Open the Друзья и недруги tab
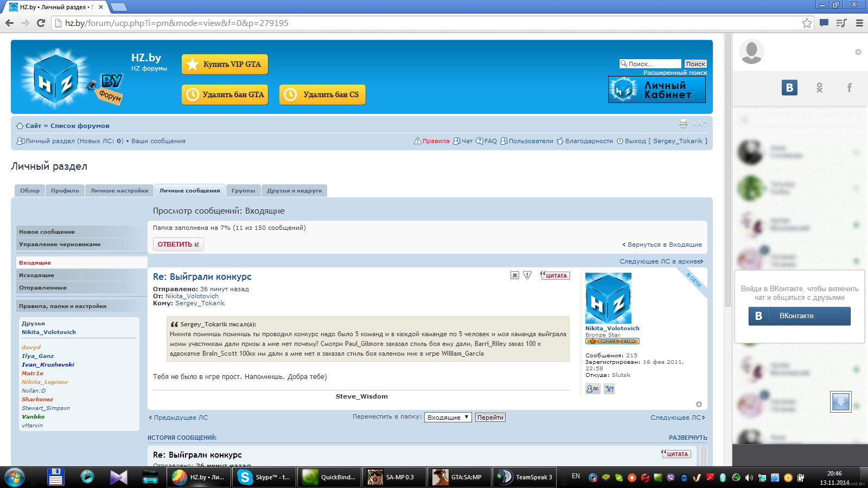 (294, 190)
